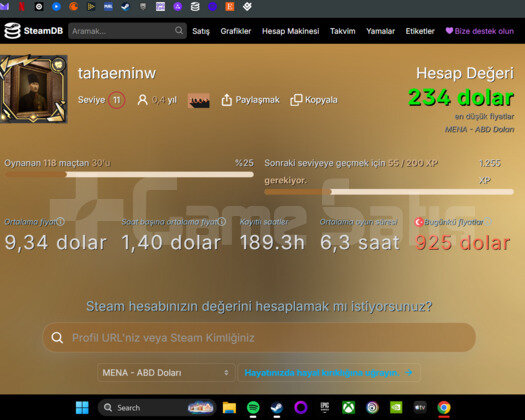Screen dimensions: 525x420
Task: Open the Grafikler menu item
Action: (236, 31)
